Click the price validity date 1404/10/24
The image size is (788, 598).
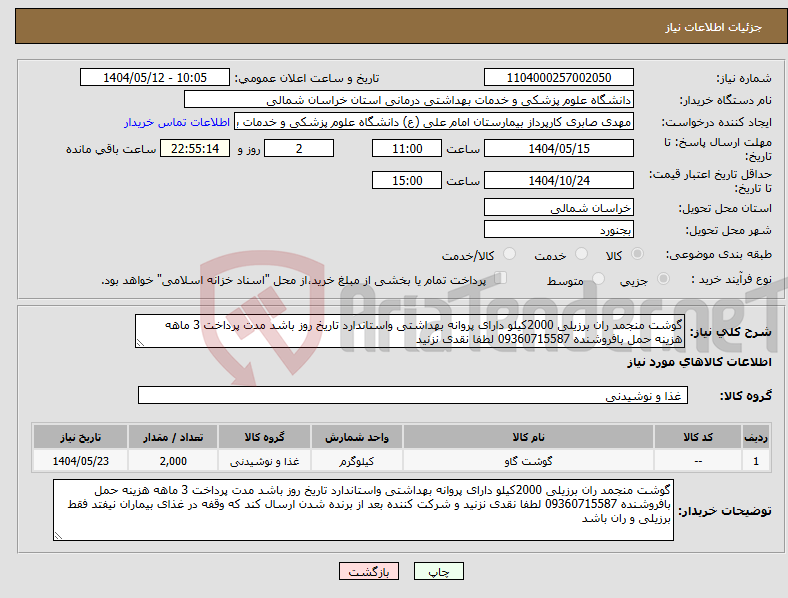[x=558, y=180]
